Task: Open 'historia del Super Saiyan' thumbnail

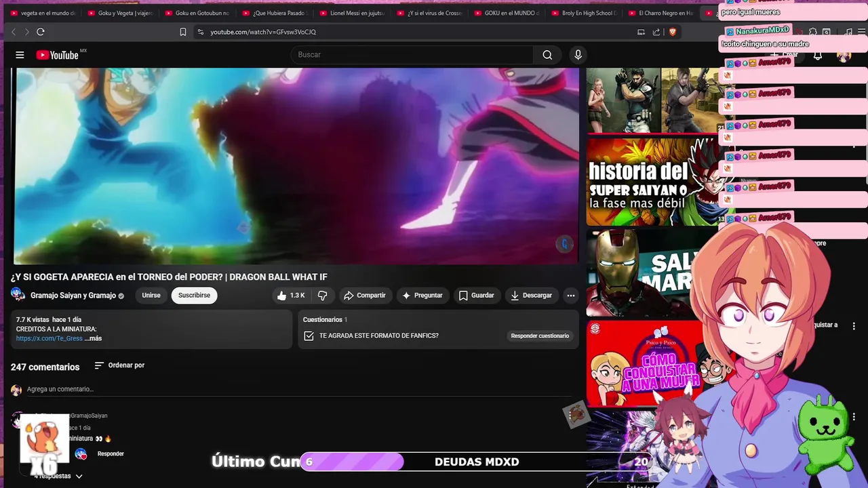Action: (x=654, y=182)
